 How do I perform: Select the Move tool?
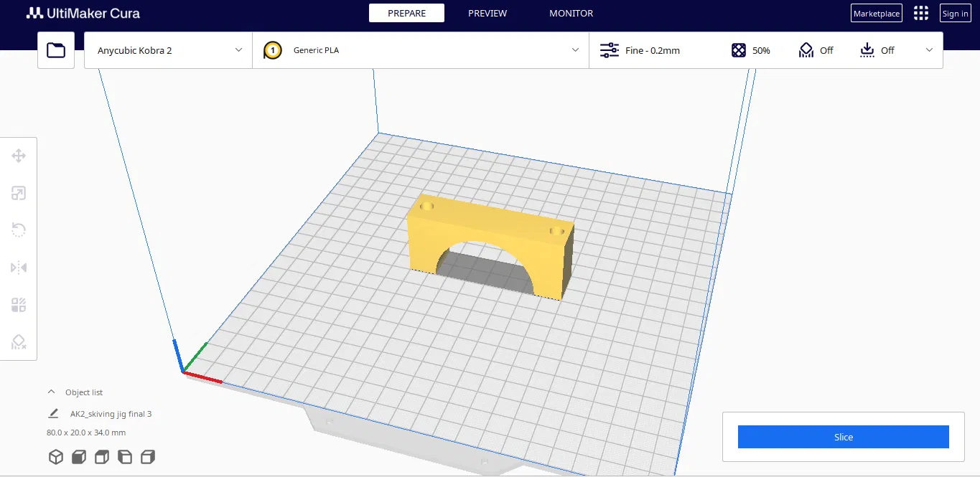pos(19,156)
